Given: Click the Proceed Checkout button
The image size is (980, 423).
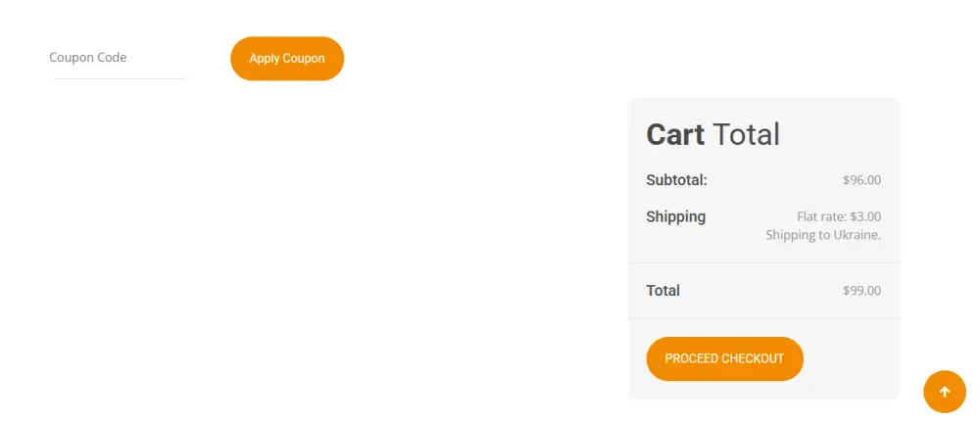Looking at the screenshot, I should click(x=724, y=358).
